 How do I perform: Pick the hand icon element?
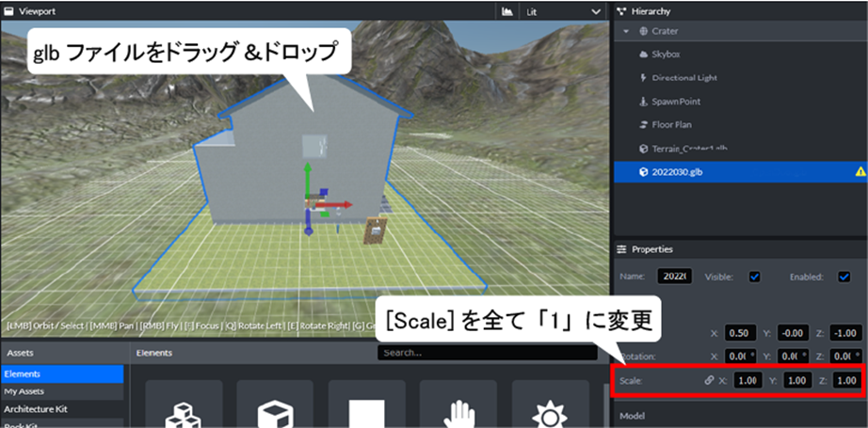[458, 412]
